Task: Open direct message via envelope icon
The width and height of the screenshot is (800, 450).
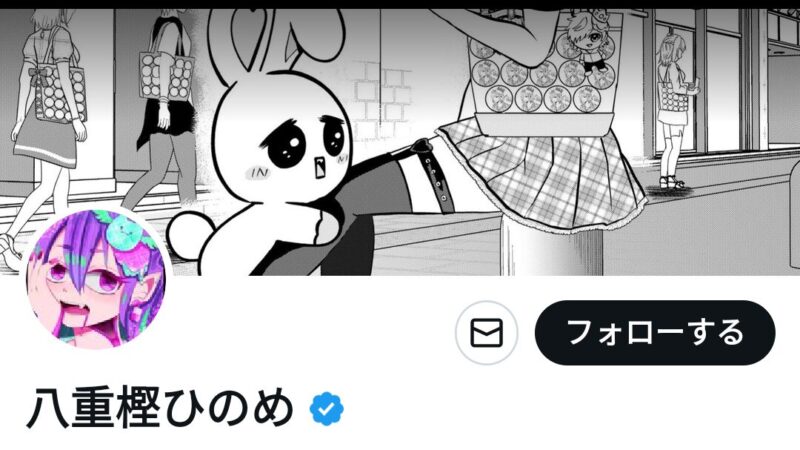Action: pos(486,333)
